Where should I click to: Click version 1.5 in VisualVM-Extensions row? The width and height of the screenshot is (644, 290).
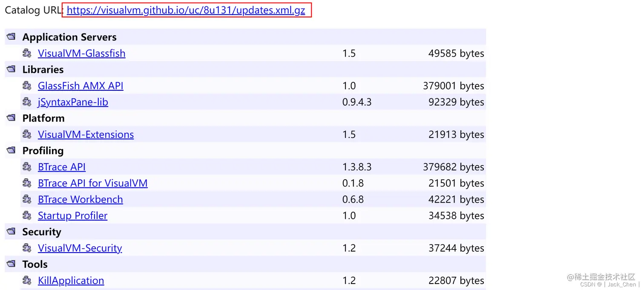point(349,135)
